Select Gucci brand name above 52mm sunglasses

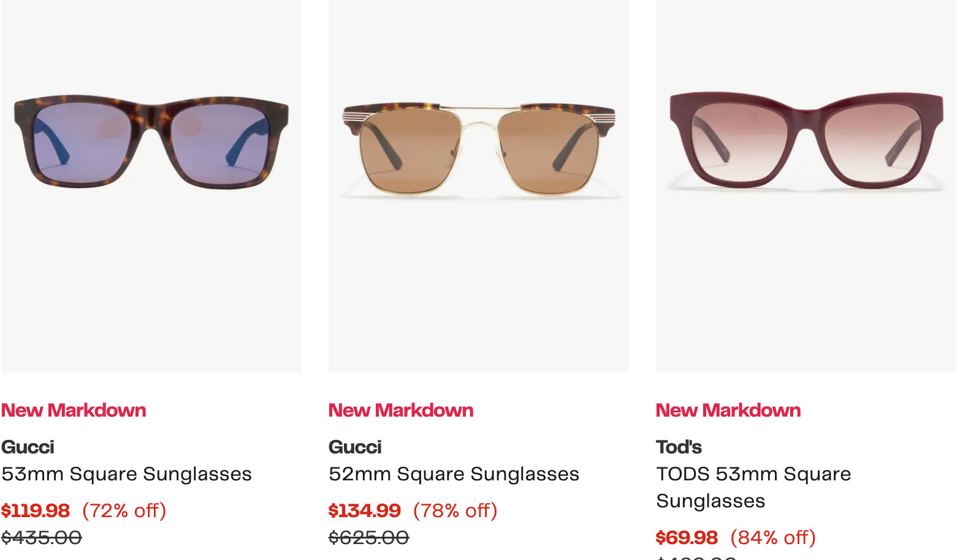[x=356, y=447]
